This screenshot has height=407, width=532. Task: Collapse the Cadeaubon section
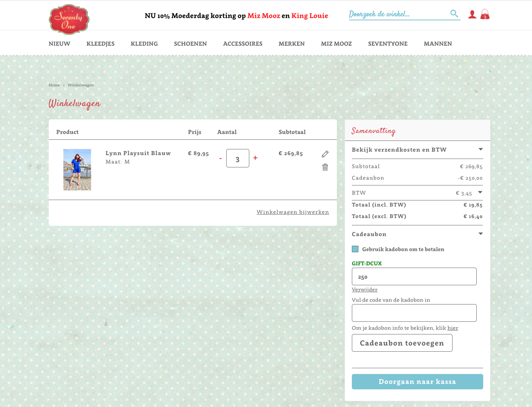480,234
